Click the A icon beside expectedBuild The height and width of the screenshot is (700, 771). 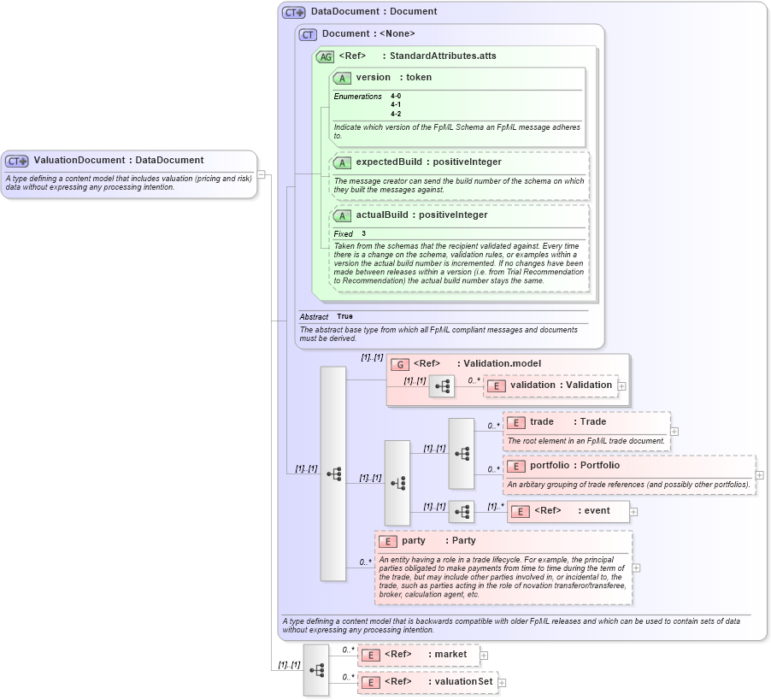[342, 162]
